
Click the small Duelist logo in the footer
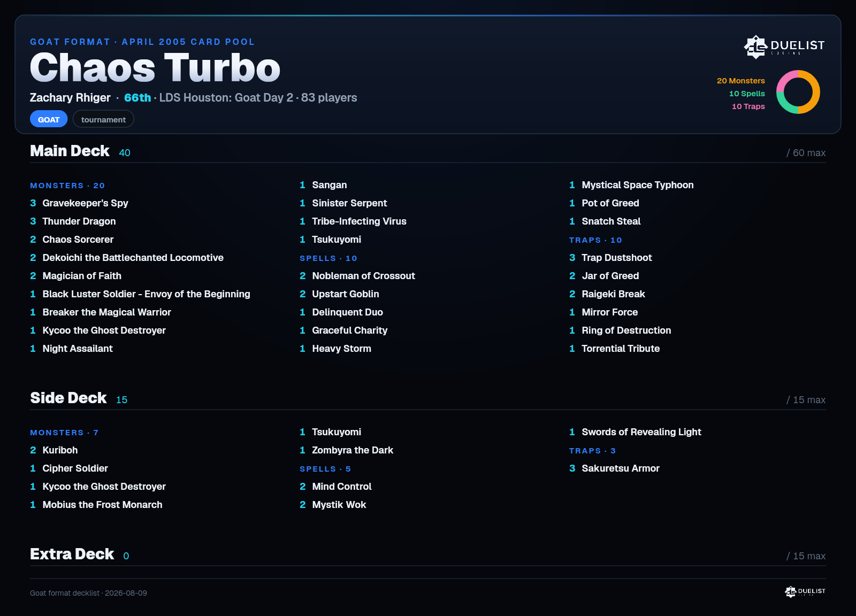pos(805,591)
